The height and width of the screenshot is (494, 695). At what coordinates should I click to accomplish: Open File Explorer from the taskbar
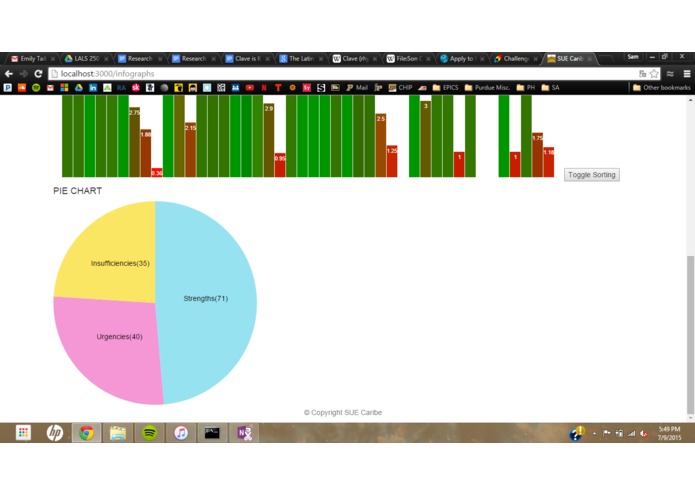[x=118, y=433]
